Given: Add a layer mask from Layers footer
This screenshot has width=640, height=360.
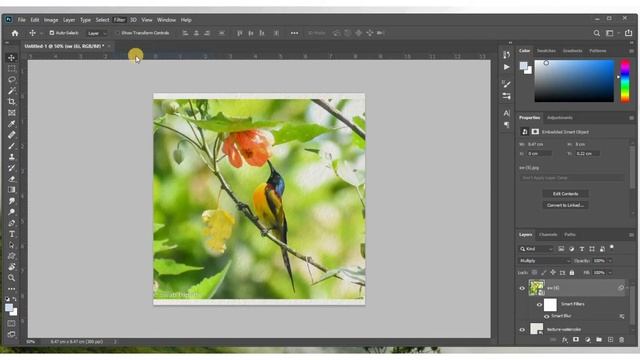Looking at the screenshot, I should pyautogui.click(x=576, y=340).
